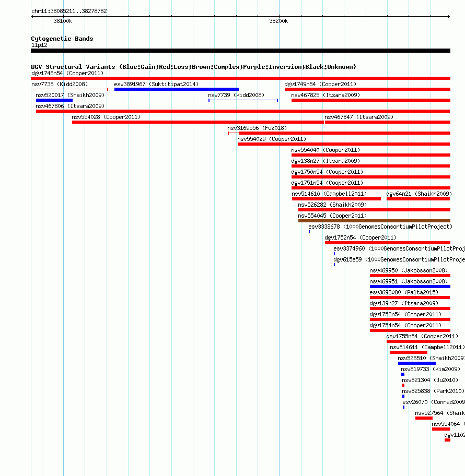Image resolution: width=465 pixels, height=476 pixels.
Task: Open the dgv1755n54 (Cooper2011) label
Action: coord(422,336)
